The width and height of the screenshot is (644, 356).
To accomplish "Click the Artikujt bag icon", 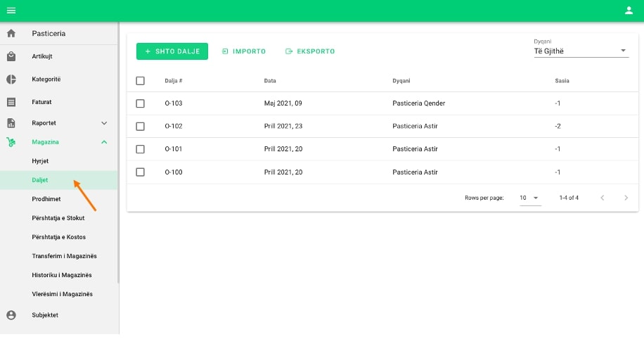I will point(11,56).
